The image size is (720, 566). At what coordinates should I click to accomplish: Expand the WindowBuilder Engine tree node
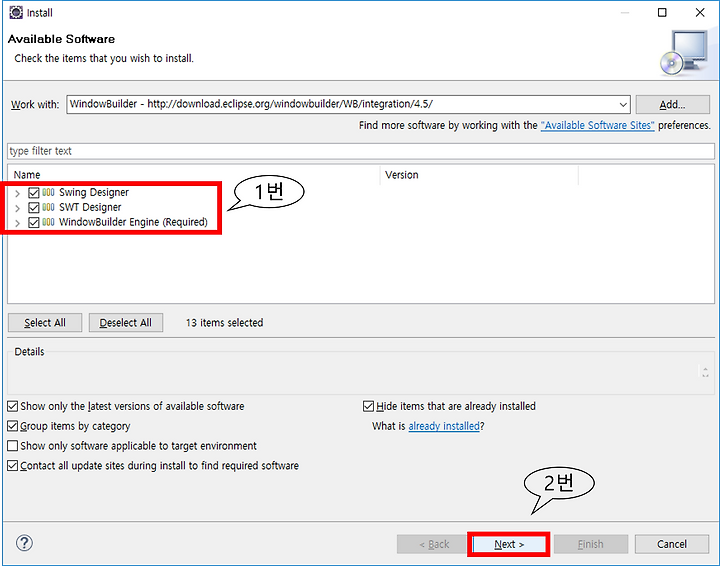tap(17, 224)
